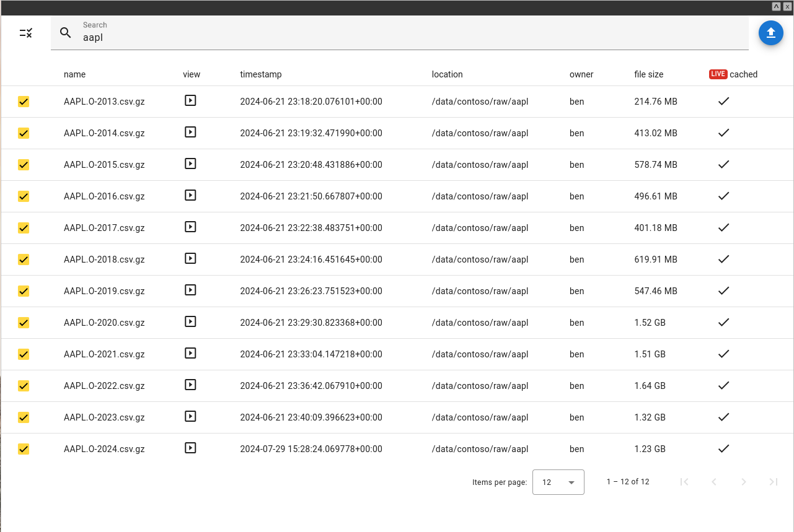The height and width of the screenshot is (532, 794).
Task: Sort by the file size column header
Action: point(648,74)
